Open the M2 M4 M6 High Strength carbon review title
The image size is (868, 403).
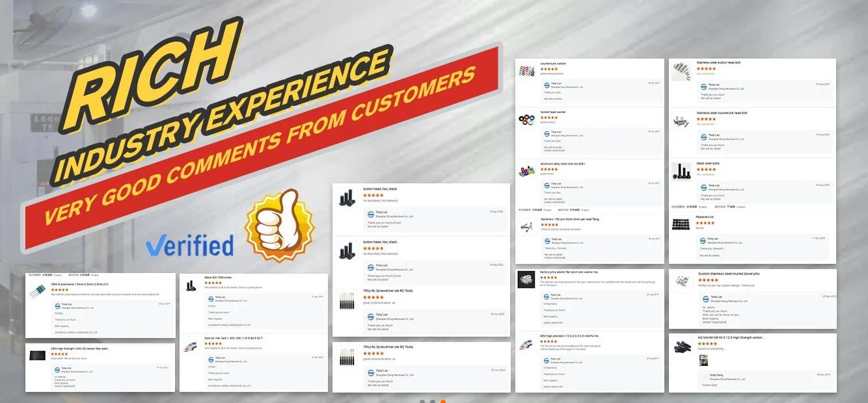(731, 338)
